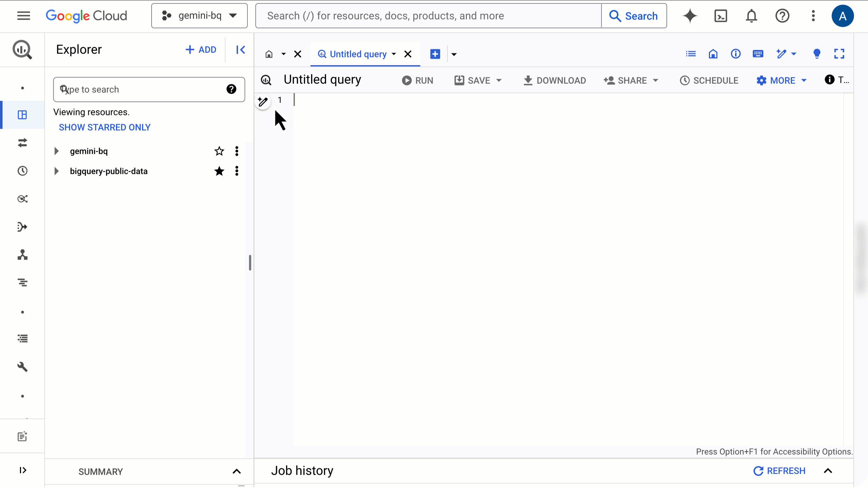Expand bigquery-public-data project tree

(x=57, y=171)
